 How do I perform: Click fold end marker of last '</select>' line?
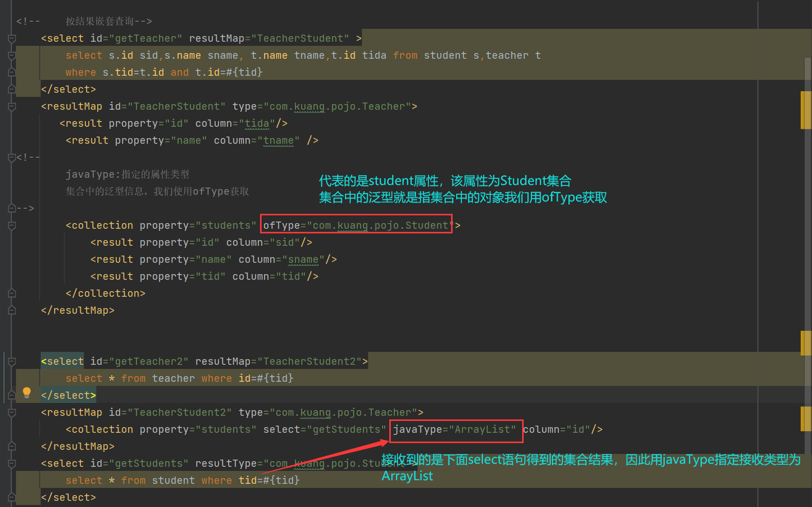[12, 498]
